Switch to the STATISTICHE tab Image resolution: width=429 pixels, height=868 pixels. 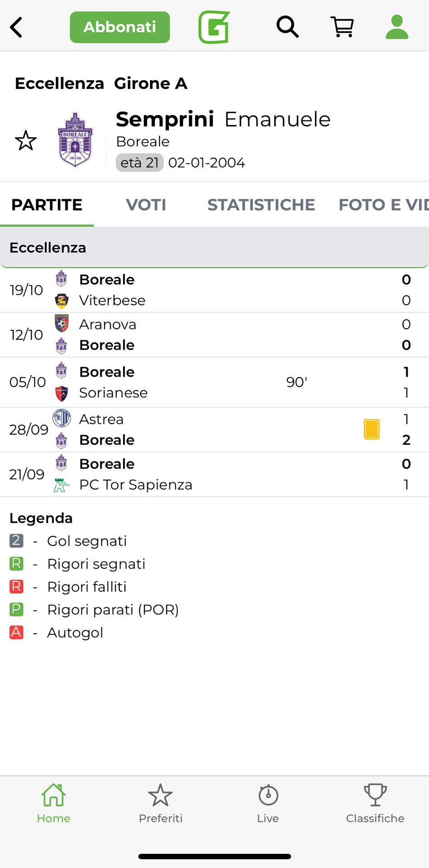pos(261,205)
